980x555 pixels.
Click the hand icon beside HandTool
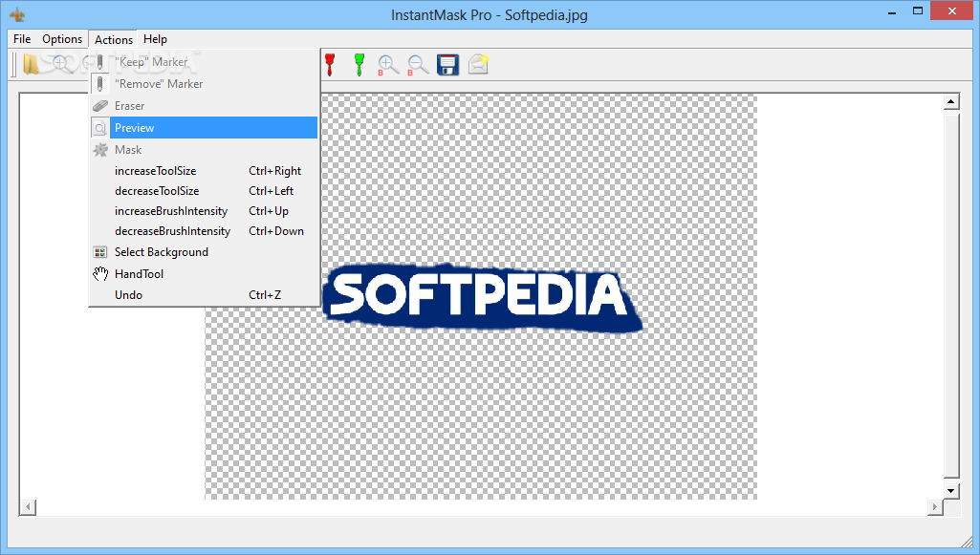tap(100, 273)
